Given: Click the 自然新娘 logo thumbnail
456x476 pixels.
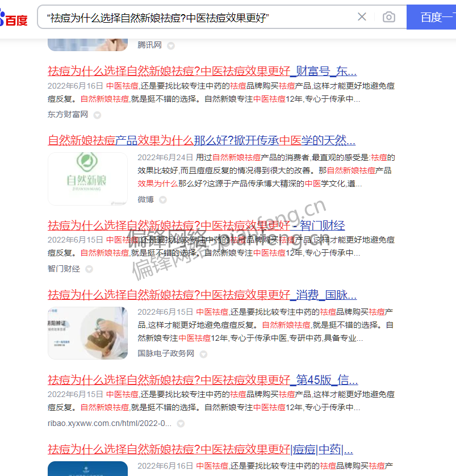Looking at the screenshot, I should coord(87,179).
